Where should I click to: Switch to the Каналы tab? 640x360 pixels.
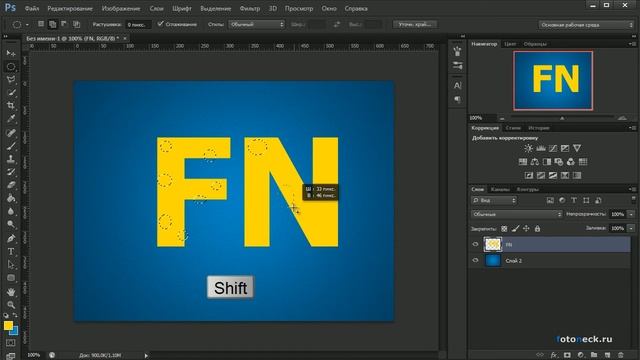[500, 189]
